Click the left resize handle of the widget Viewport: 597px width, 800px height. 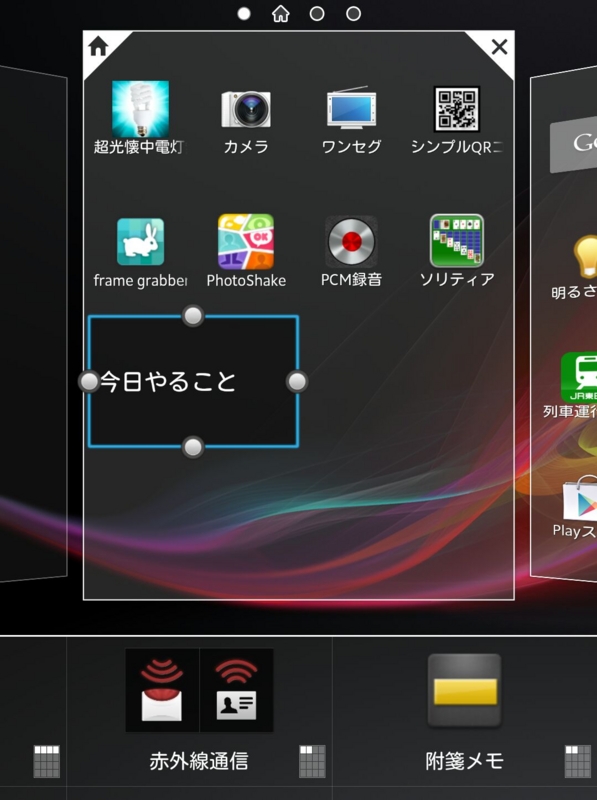(89, 381)
